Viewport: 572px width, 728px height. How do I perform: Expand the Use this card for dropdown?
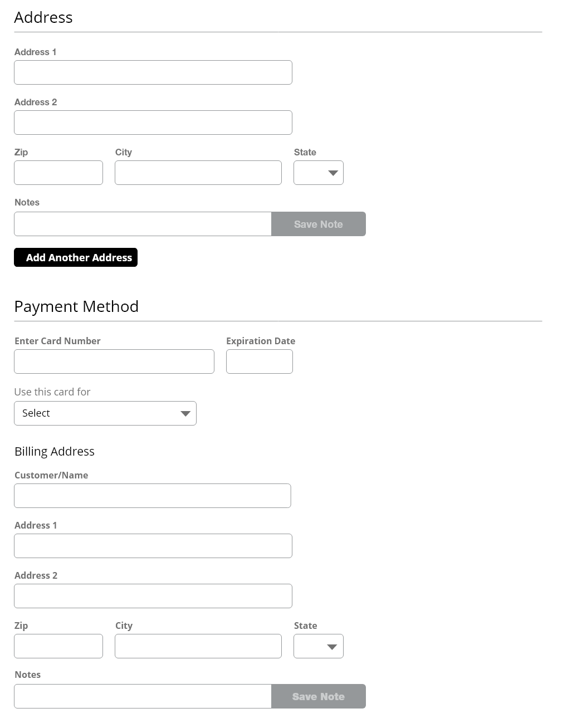click(x=105, y=413)
